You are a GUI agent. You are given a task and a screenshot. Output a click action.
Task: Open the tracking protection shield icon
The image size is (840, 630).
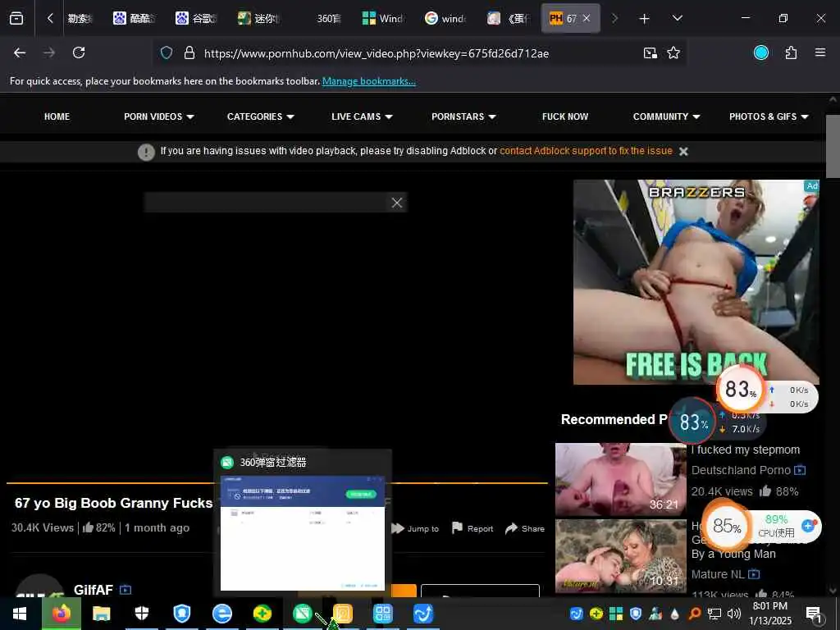coord(167,52)
